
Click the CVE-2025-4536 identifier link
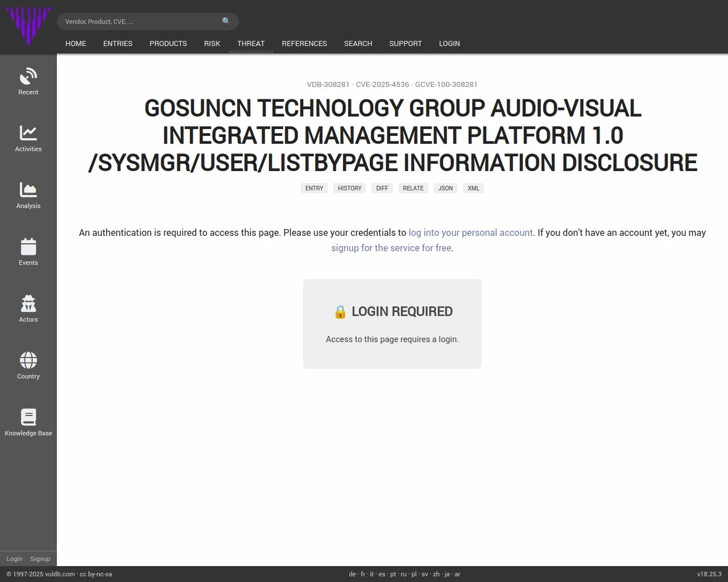[x=382, y=84]
